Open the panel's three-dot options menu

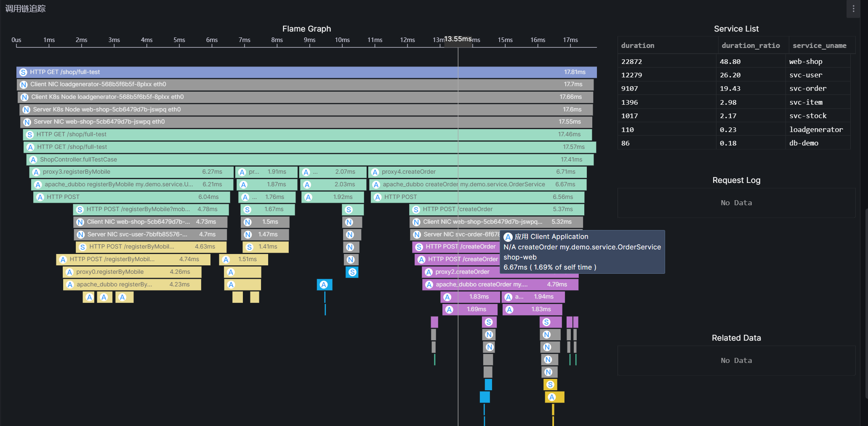(x=853, y=8)
